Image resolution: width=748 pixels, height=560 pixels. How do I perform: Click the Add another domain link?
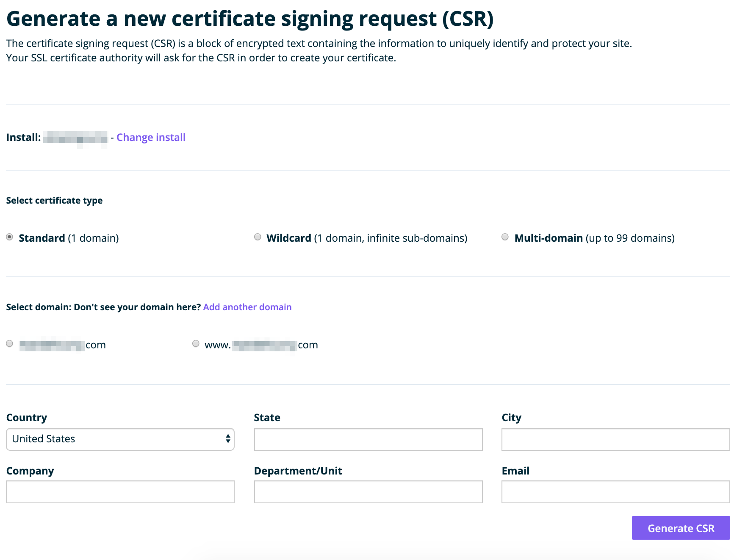click(x=247, y=307)
